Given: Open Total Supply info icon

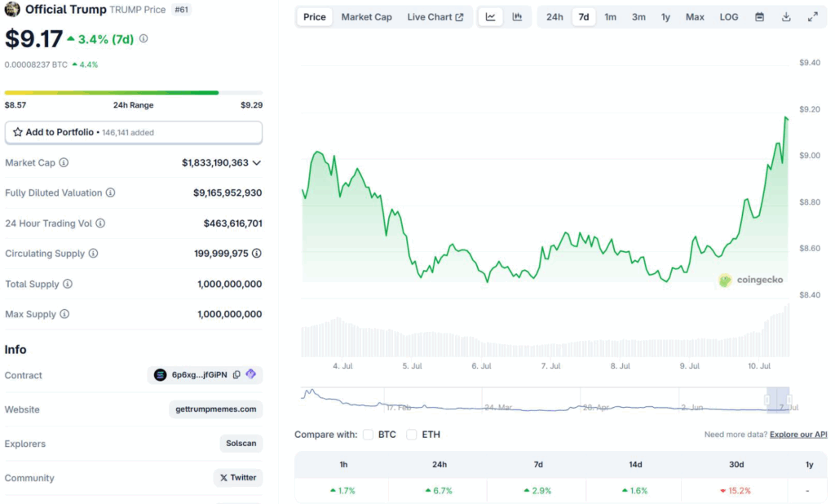Looking at the screenshot, I should pos(68,284).
